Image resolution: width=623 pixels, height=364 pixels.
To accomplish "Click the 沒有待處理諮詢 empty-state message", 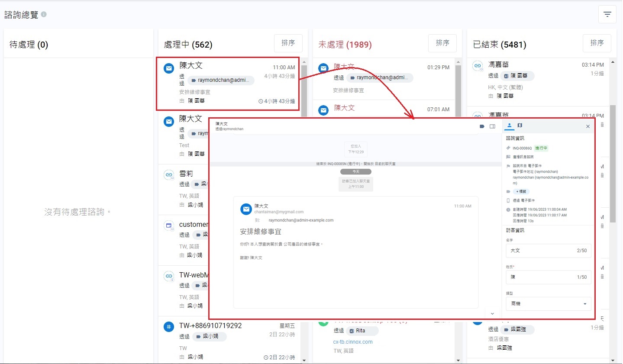I will (x=77, y=212).
